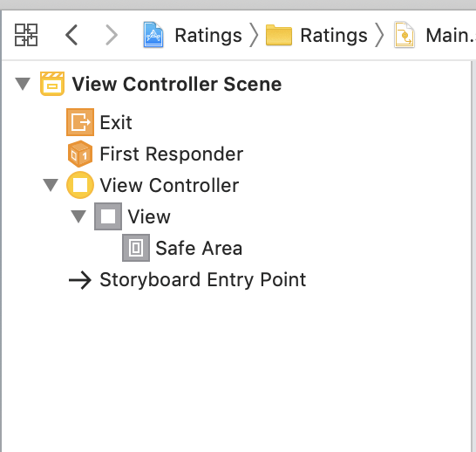The width and height of the screenshot is (476, 452).
Task: Select Ratings folder in the breadcrumb
Action: point(334,36)
